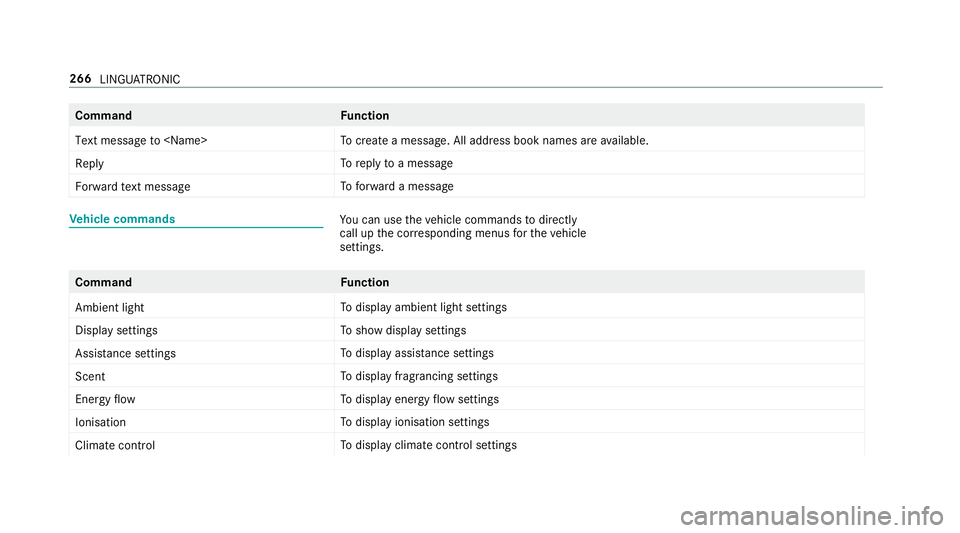Screen dimensions: 960x533
Task: Click 'To display fragrancing settings' text
Action: 419,376
